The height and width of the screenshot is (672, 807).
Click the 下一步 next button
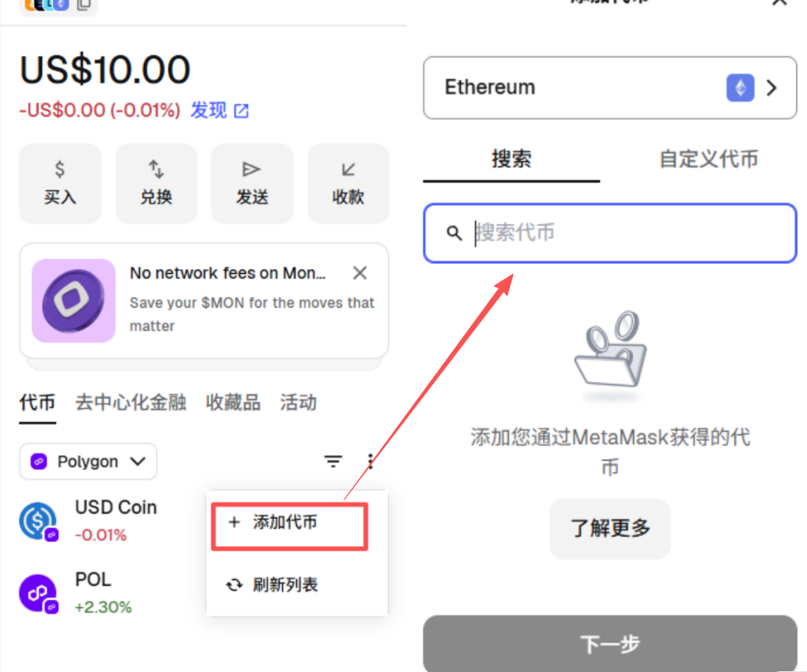pos(610,643)
